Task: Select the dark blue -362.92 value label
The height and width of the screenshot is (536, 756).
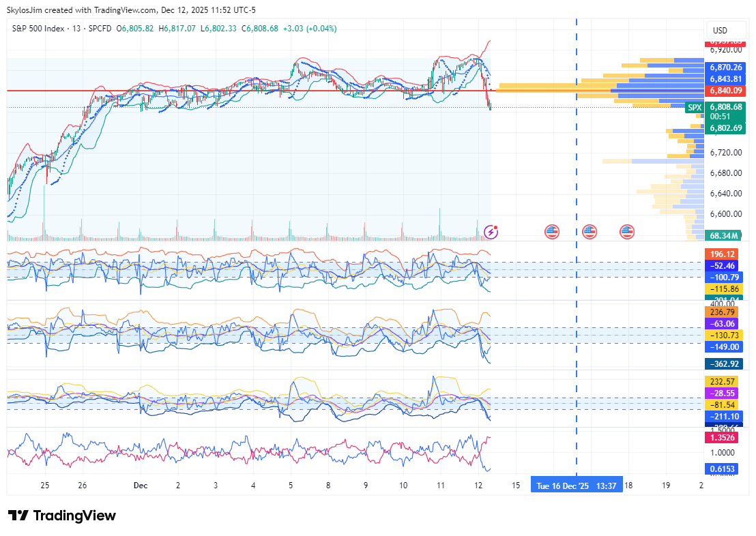Action: point(724,364)
